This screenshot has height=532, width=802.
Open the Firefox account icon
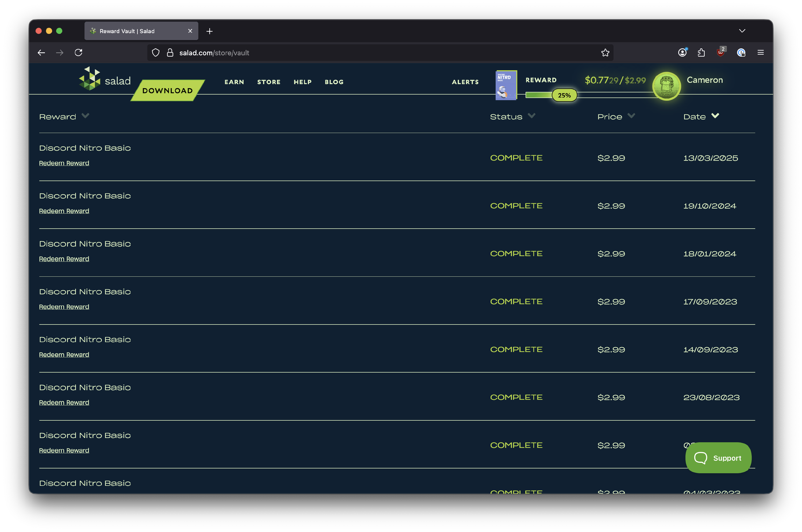[x=682, y=53]
